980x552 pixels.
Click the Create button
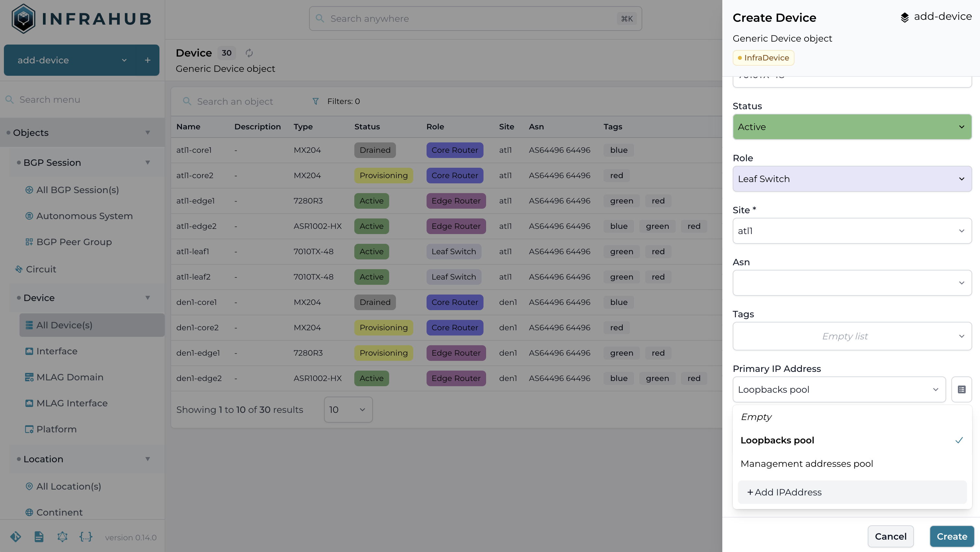click(x=952, y=536)
